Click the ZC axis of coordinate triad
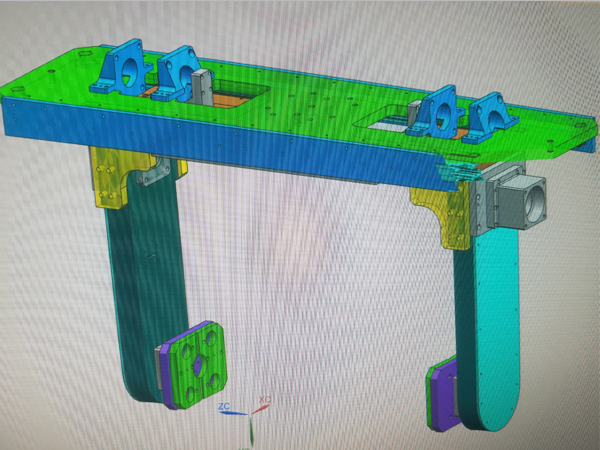The width and height of the screenshot is (600, 450). [228, 412]
